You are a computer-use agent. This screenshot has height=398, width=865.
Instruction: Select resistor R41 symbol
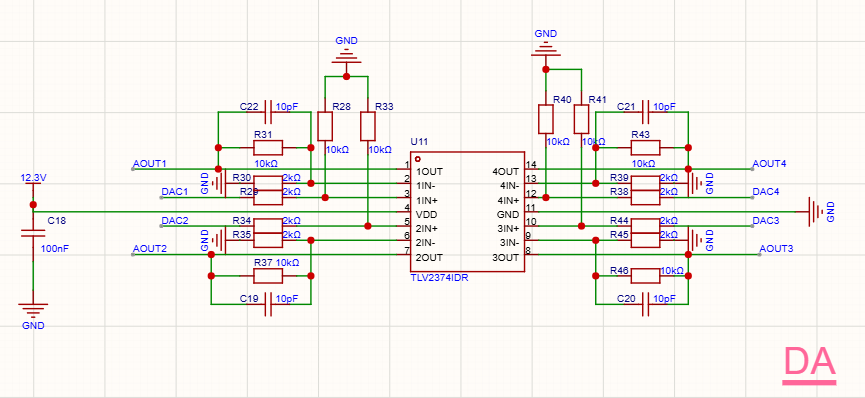click(x=581, y=119)
